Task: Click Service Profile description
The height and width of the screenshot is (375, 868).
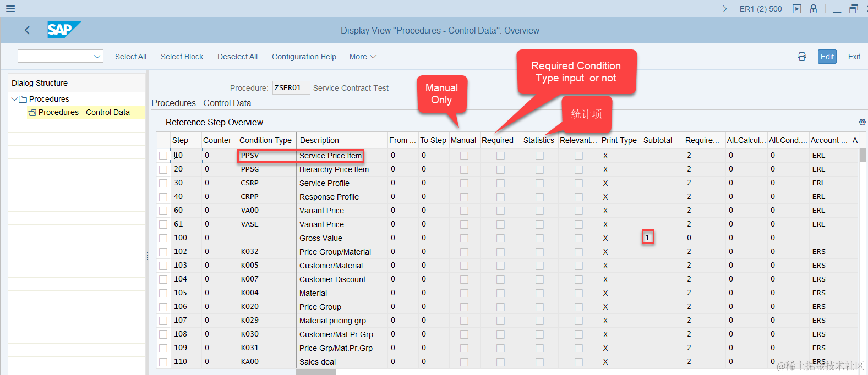Action: (324, 183)
